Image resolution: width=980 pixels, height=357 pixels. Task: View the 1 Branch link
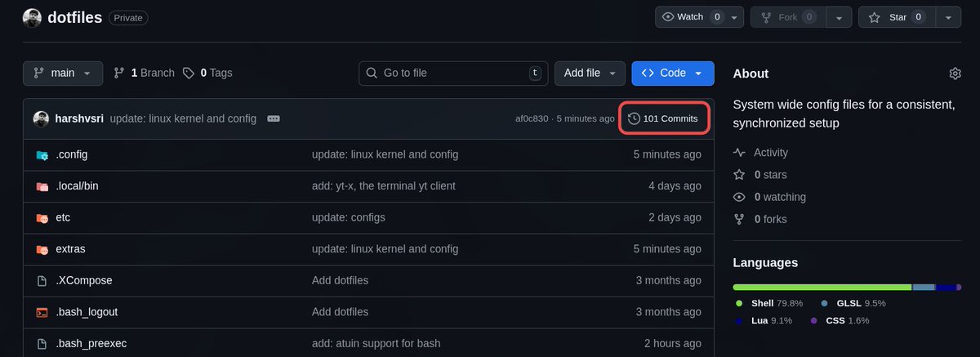point(144,73)
